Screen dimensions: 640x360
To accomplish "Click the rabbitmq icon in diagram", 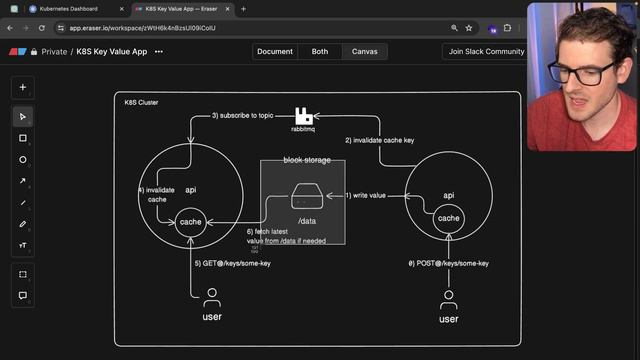I will pos(304,116).
